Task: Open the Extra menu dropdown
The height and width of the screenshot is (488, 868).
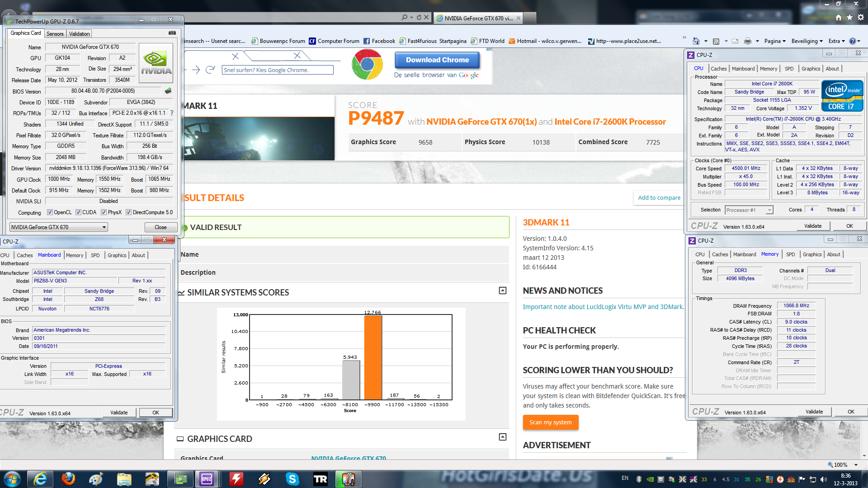Action: 837,41
